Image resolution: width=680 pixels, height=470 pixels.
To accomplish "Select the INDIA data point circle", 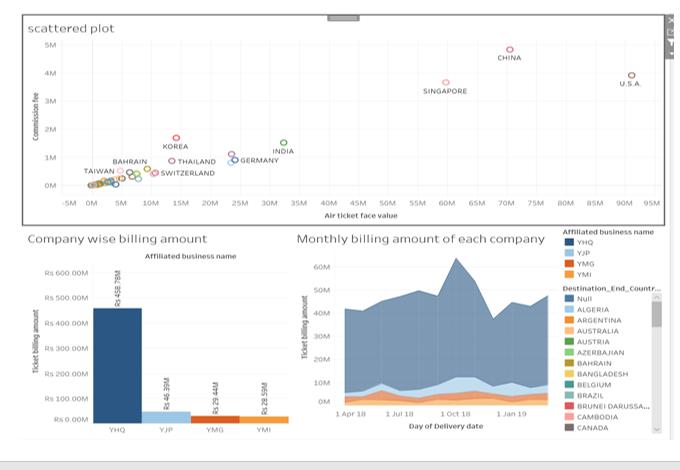I will (x=284, y=143).
